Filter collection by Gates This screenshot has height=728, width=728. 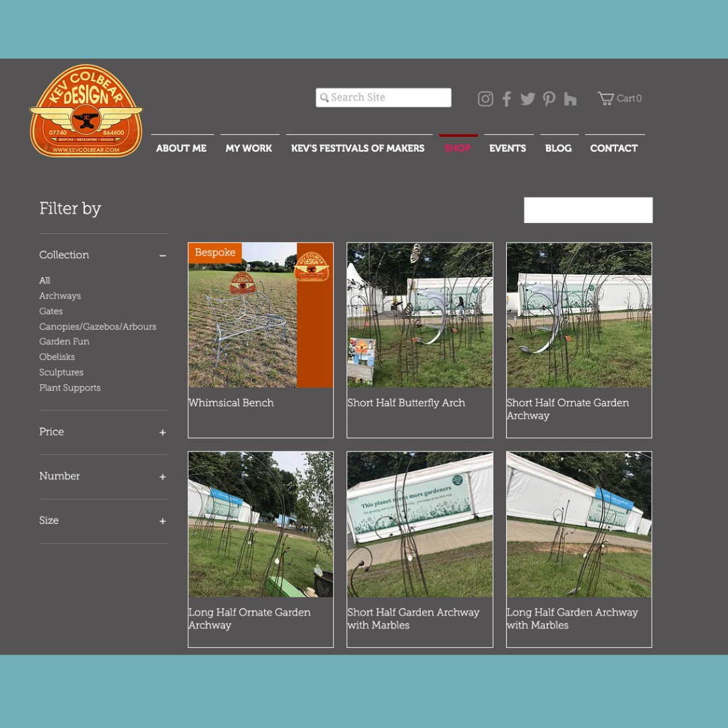coord(51,311)
